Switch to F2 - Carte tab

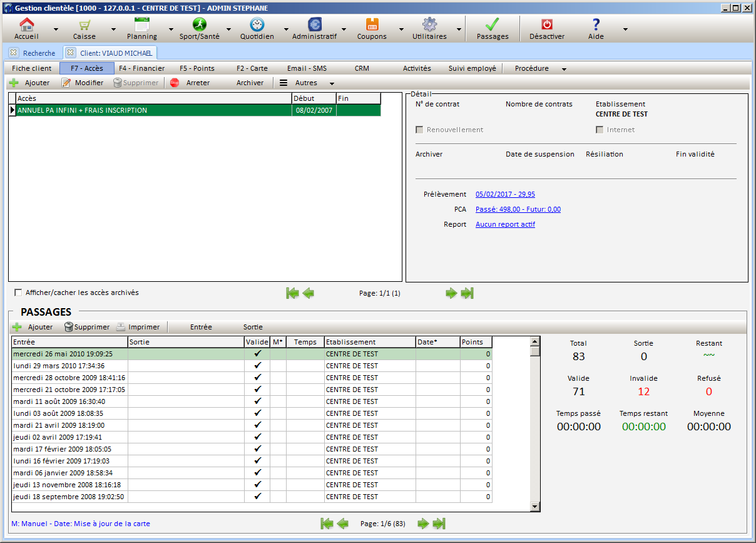[x=252, y=68]
